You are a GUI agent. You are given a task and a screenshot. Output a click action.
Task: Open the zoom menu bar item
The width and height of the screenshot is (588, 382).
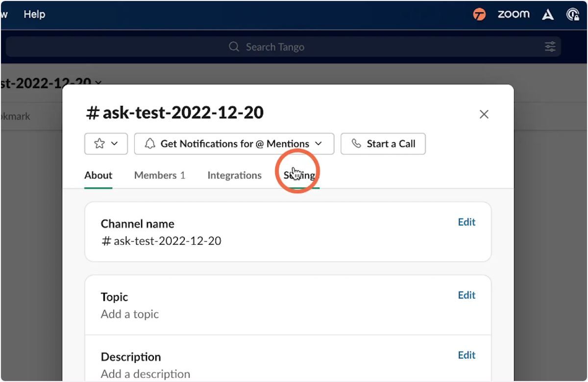tap(514, 14)
